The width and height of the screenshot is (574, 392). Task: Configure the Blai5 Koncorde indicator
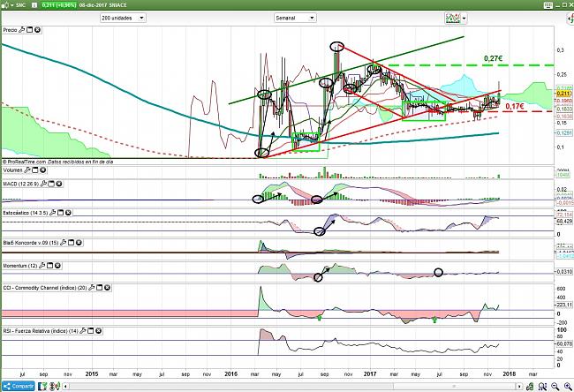coord(64,243)
